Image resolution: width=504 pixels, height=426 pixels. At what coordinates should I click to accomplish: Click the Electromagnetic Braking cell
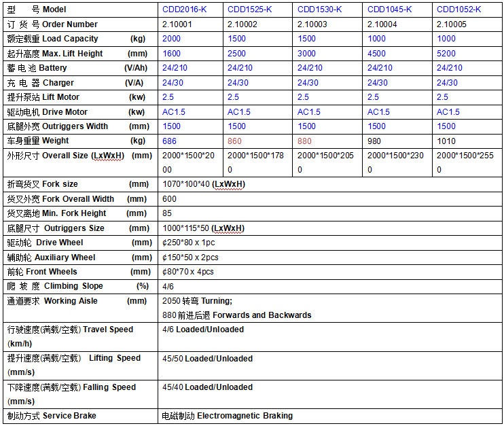[x=228, y=416]
